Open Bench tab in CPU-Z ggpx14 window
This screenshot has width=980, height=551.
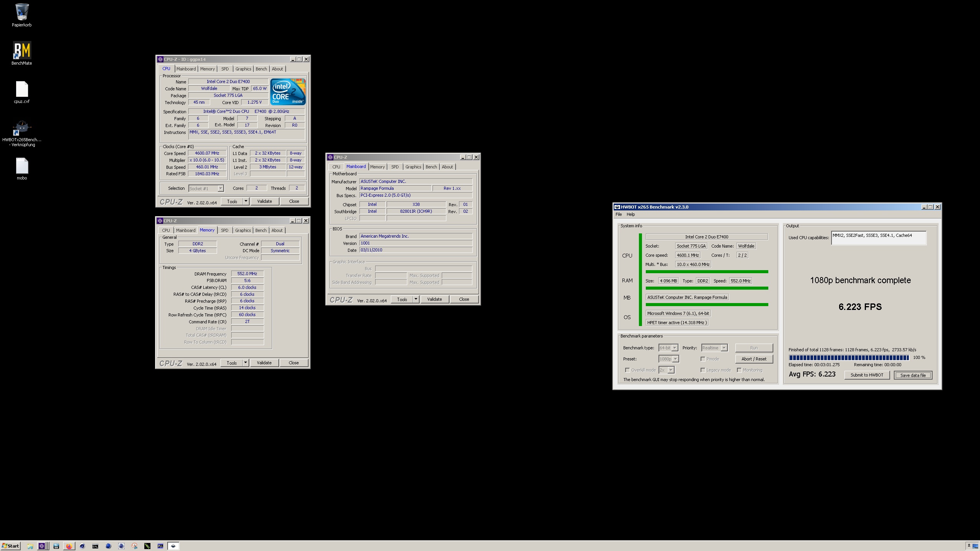pos(261,69)
